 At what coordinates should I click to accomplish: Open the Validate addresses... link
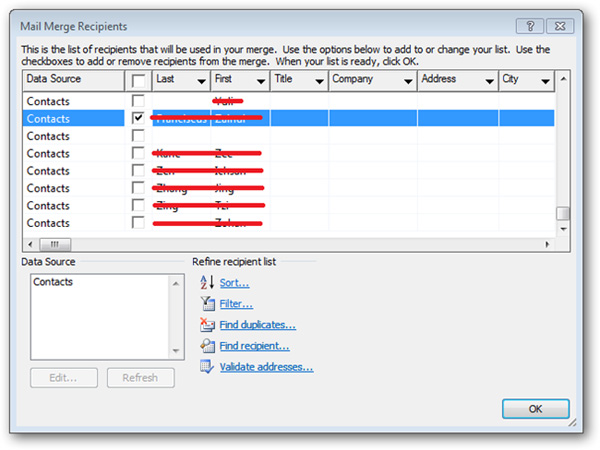(x=266, y=367)
